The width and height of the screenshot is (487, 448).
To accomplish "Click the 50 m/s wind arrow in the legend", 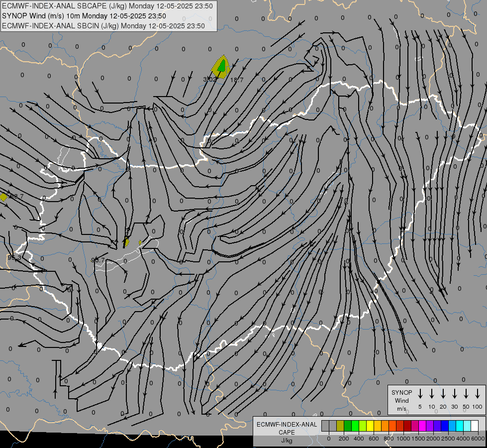I will [466, 394].
